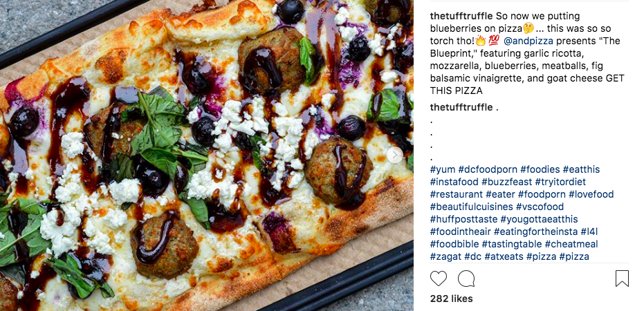Image resolution: width=644 pixels, height=311 pixels.
Task: Open the #zagat hashtag
Action: click(445, 257)
